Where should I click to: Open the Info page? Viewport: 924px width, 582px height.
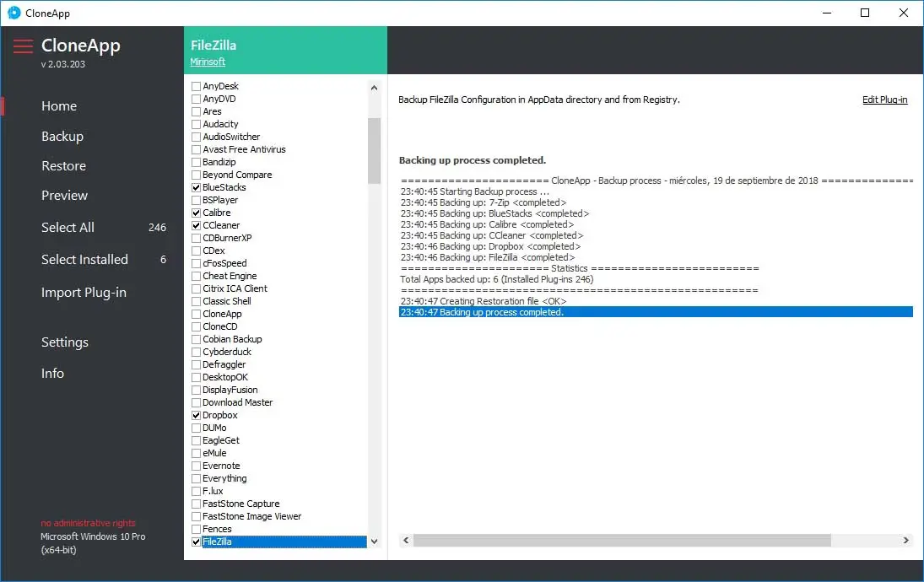coord(52,374)
